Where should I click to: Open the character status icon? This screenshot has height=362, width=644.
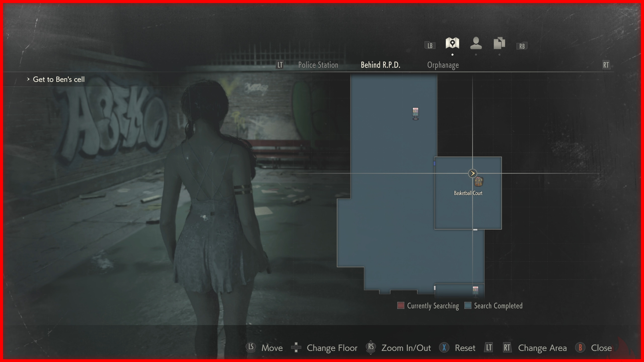coord(476,43)
